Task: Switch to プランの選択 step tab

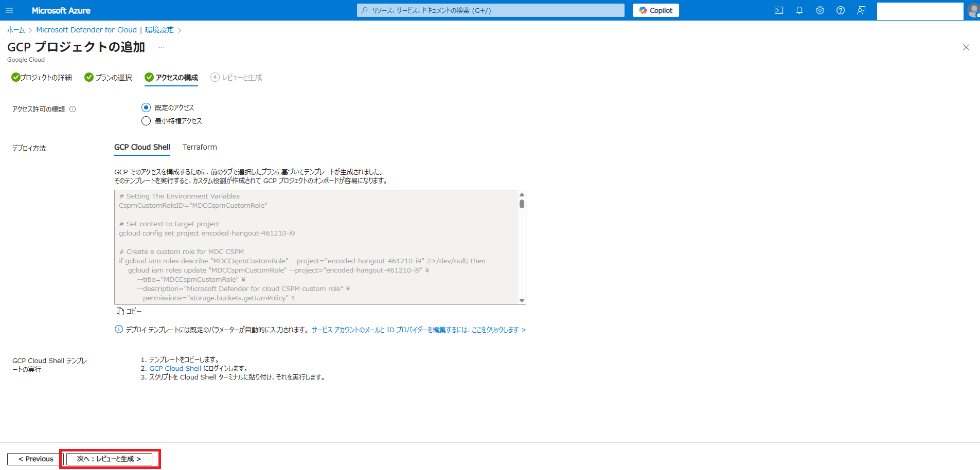Action: pos(109,78)
